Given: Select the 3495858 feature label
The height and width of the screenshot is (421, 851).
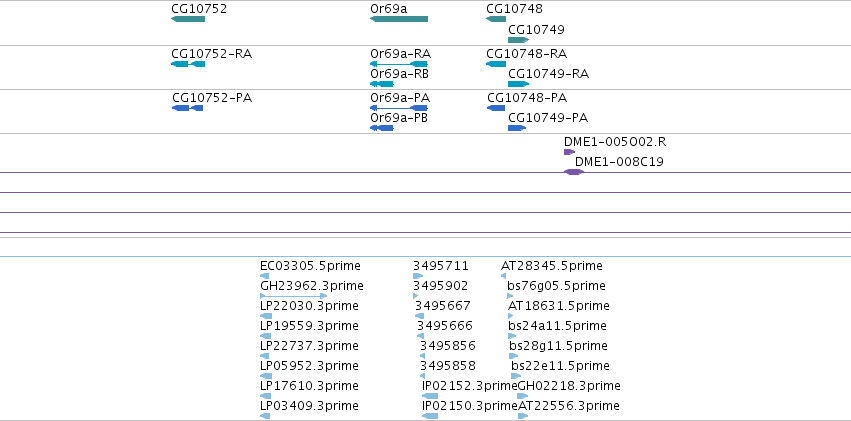Looking at the screenshot, I should (x=448, y=366).
